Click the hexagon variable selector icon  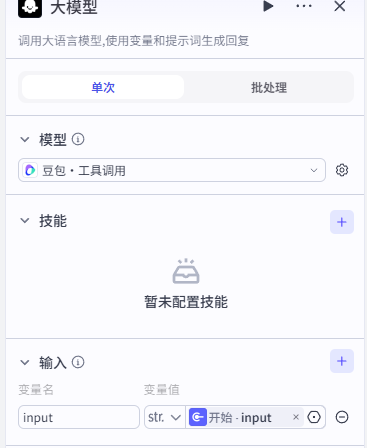click(314, 417)
